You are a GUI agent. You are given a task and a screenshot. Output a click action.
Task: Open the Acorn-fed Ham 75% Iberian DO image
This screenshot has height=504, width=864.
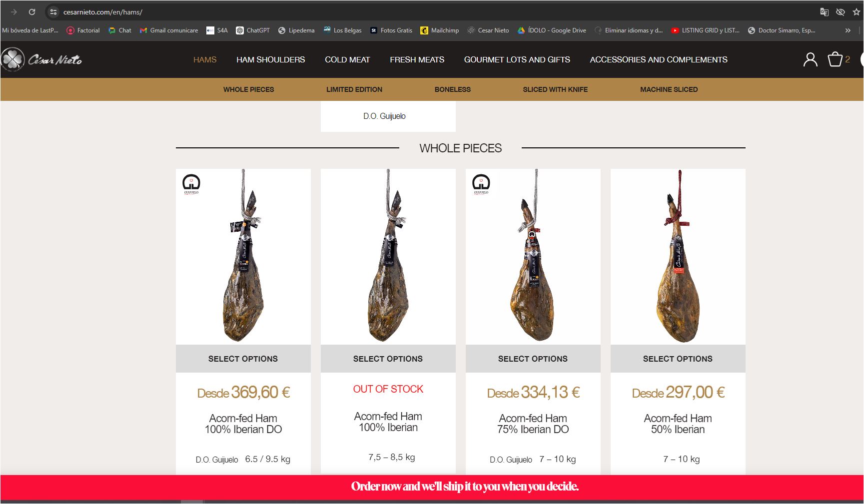click(533, 257)
